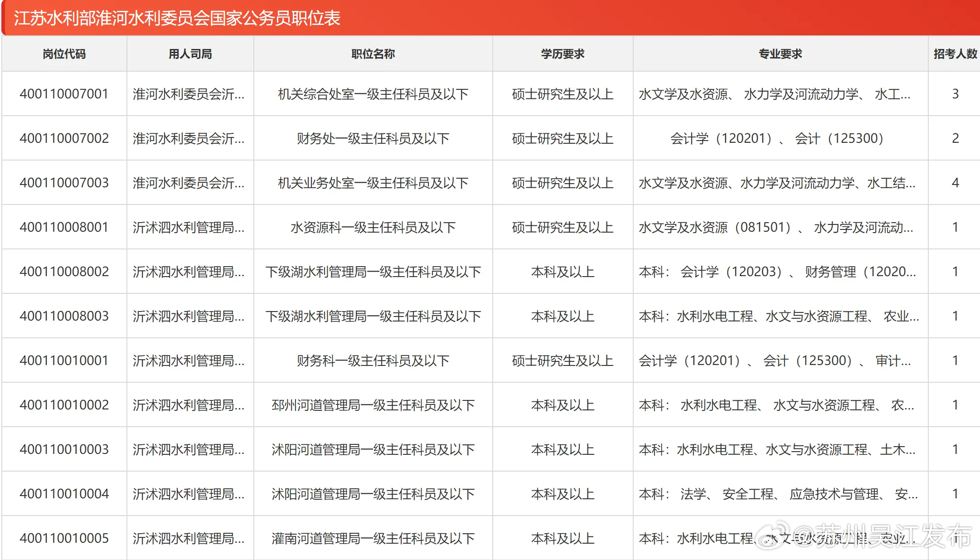Click the table title 江苏水利部淮河水利委员会国家公务员职位表

177,18
